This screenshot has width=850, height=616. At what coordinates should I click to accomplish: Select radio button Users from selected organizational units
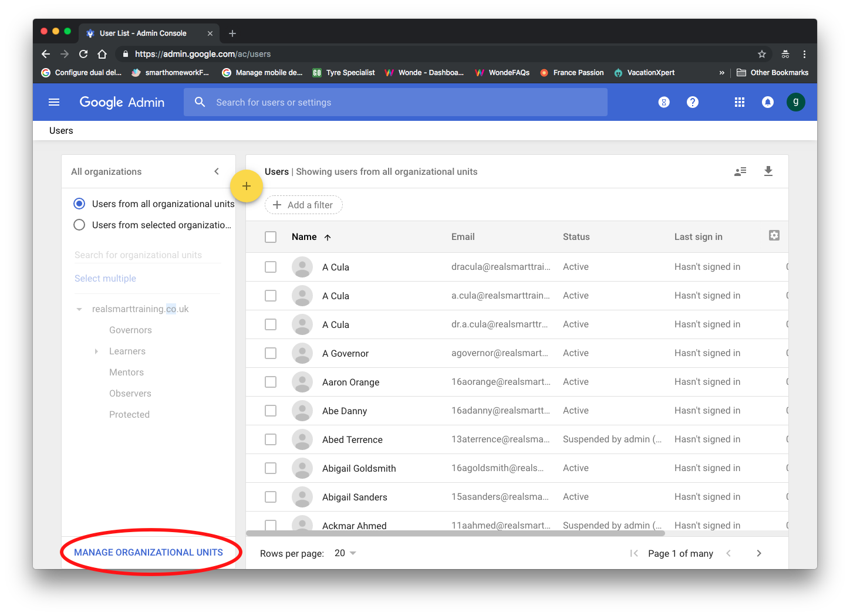[x=79, y=225]
